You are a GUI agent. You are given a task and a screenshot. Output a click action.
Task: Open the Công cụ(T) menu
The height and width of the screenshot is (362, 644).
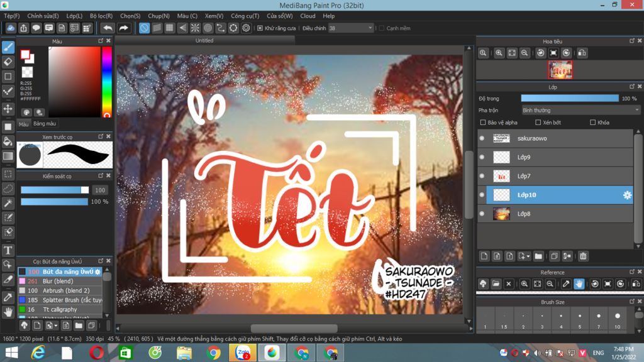coord(245,16)
